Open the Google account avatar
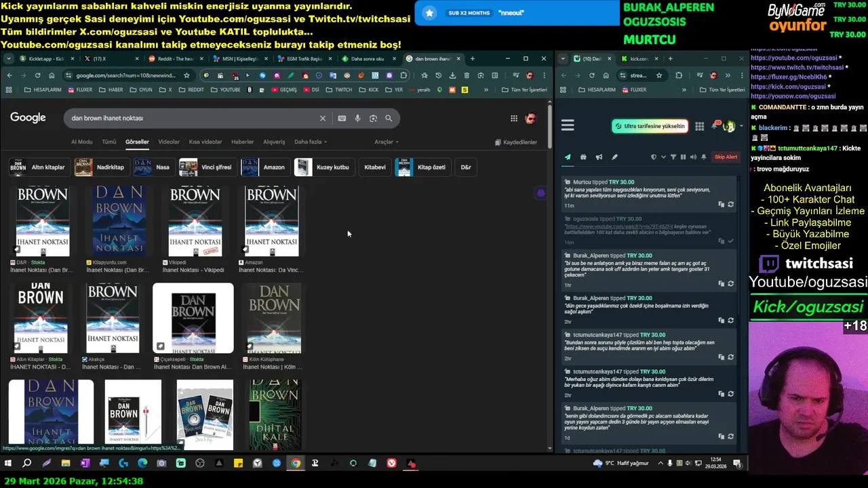868x488 pixels. (530, 118)
